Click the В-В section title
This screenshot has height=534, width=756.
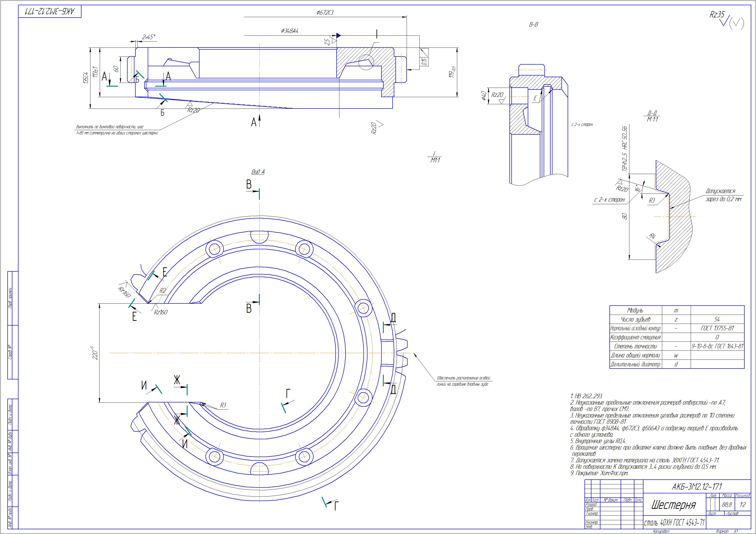coord(533,25)
